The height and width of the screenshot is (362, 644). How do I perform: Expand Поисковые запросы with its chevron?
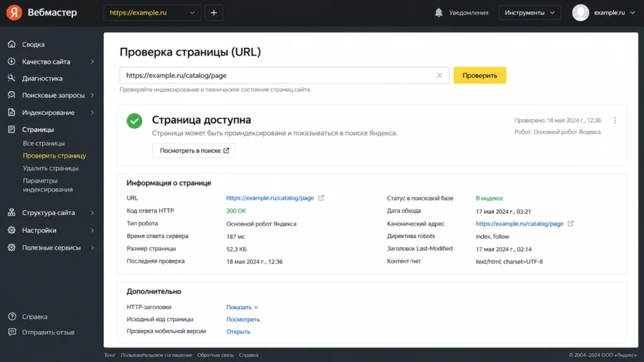point(92,96)
